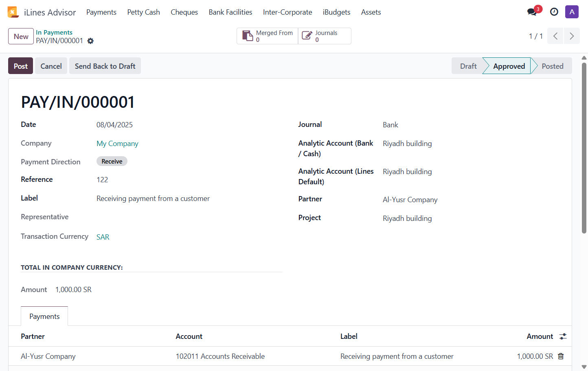Click the Journals edit icon
The image size is (588, 371).
[x=307, y=36]
